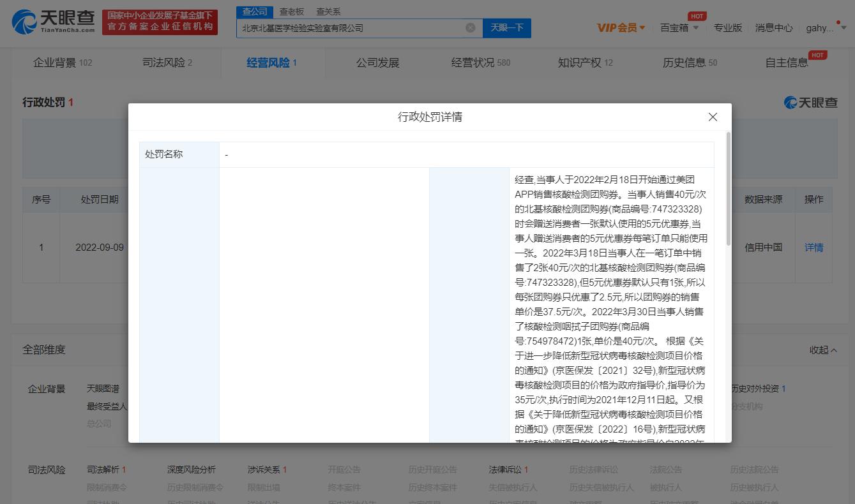Viewport: 855px width, 504px height.
Task: Open 天眼图谱 link
Action: coord(103,389)
